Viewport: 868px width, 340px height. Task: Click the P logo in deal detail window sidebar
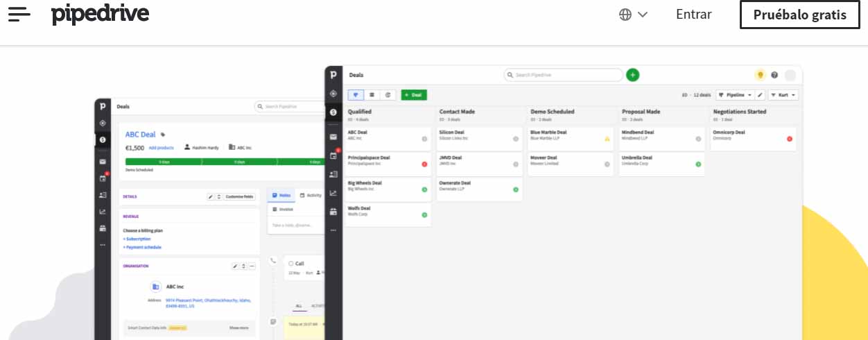103,106
